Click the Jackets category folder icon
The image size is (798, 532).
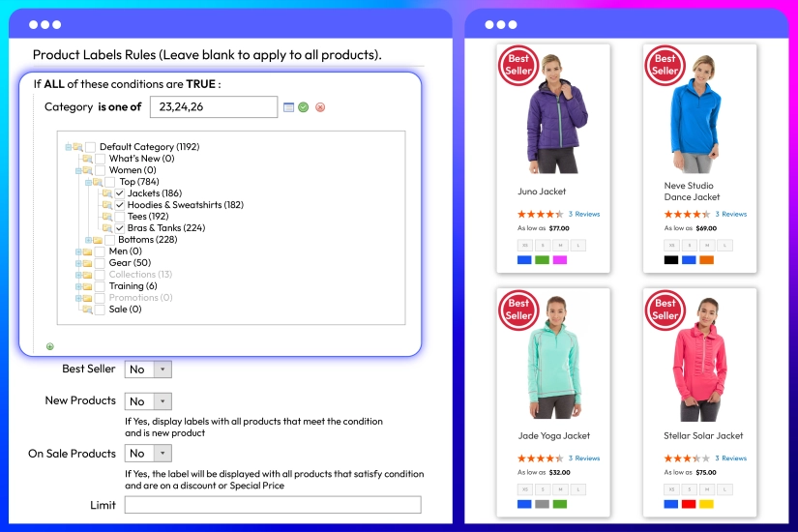coord(107,193)
